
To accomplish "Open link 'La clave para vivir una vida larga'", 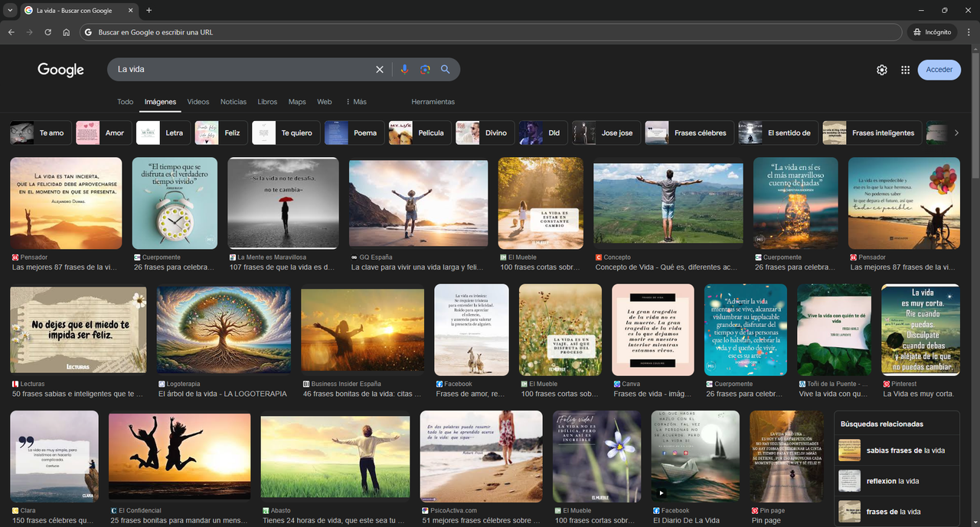I will (417, 268).
